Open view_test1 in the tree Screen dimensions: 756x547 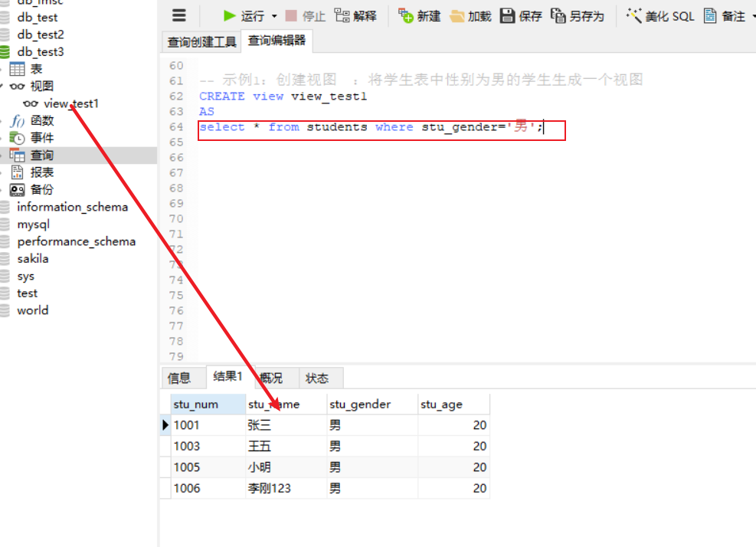71,103
